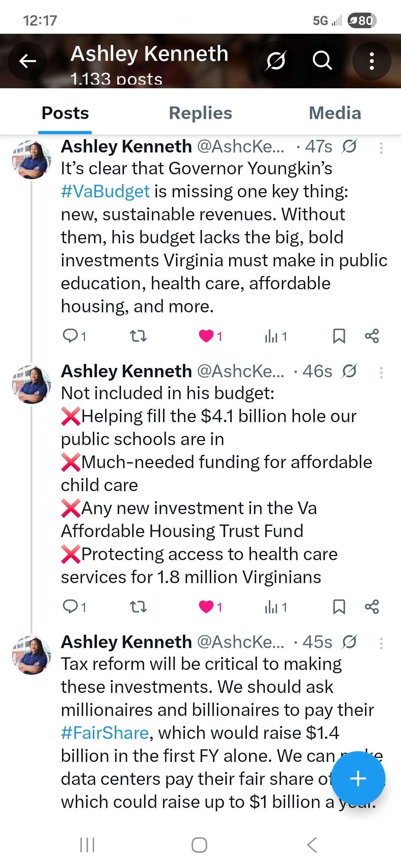Select the Posts tab
The image size is (401, 868).
coord(65,113)
